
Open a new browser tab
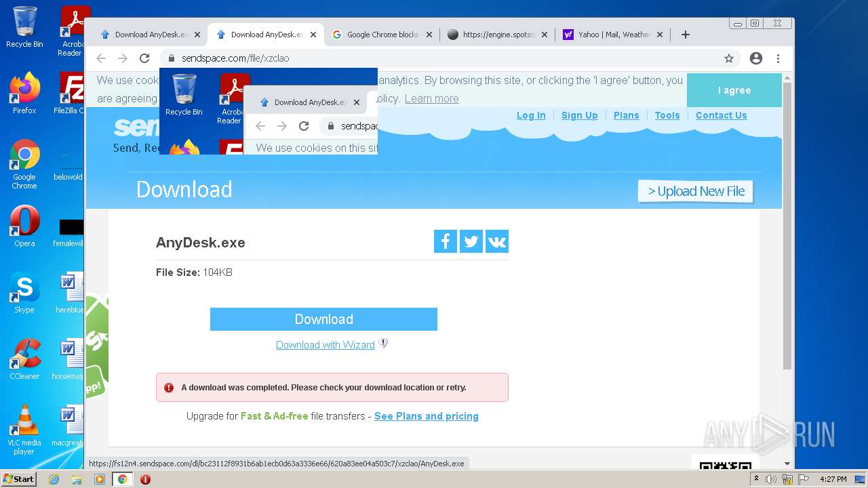coord(686,35)
